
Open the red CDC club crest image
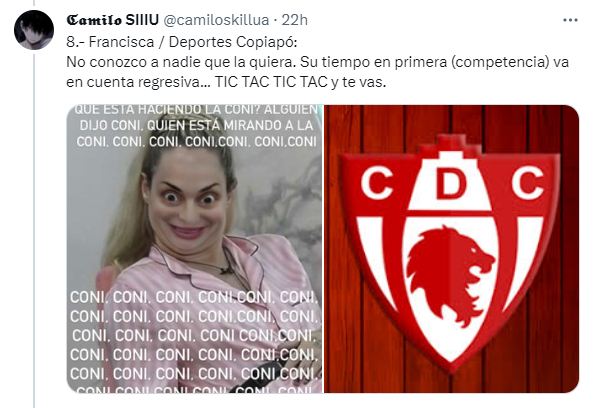point(452,249)
